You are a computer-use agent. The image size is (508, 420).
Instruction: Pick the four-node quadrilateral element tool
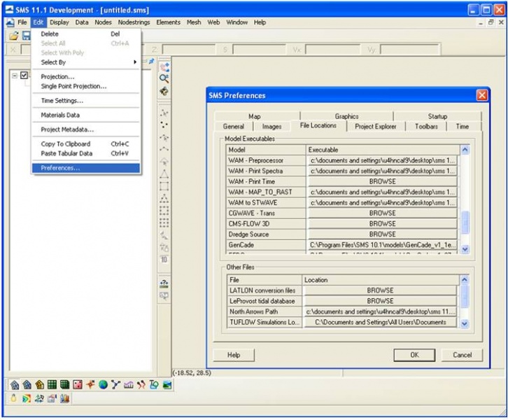tap(164, 186)
